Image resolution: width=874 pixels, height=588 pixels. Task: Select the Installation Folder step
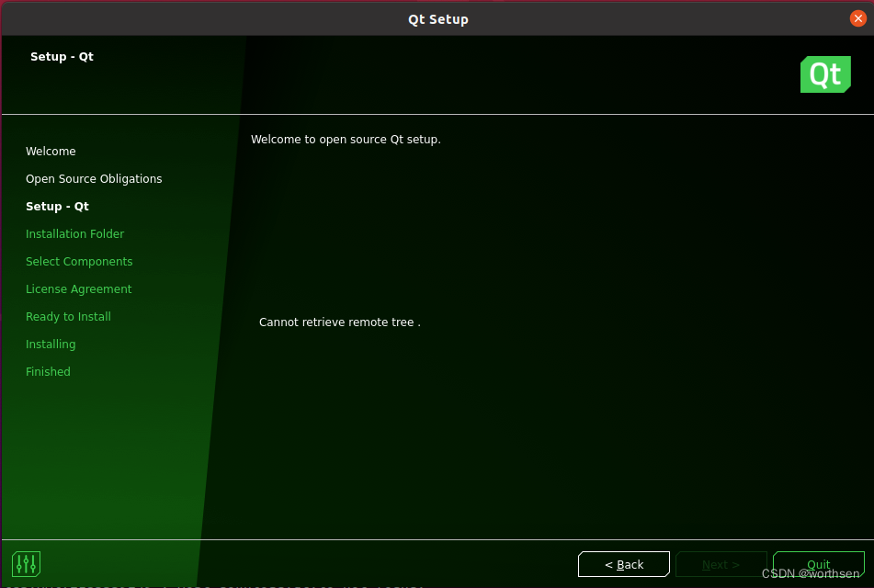click(74, 234)
